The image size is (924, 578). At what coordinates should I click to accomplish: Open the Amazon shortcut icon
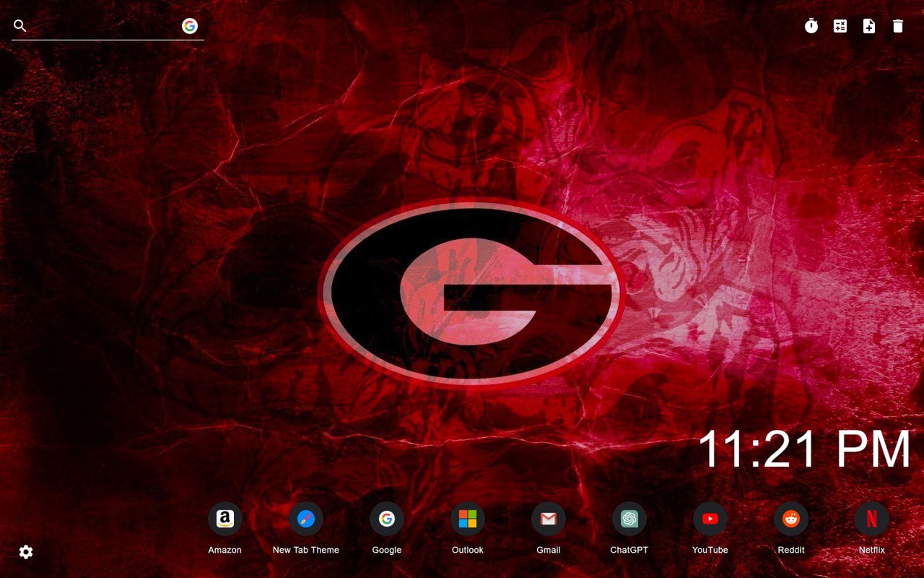225,519
